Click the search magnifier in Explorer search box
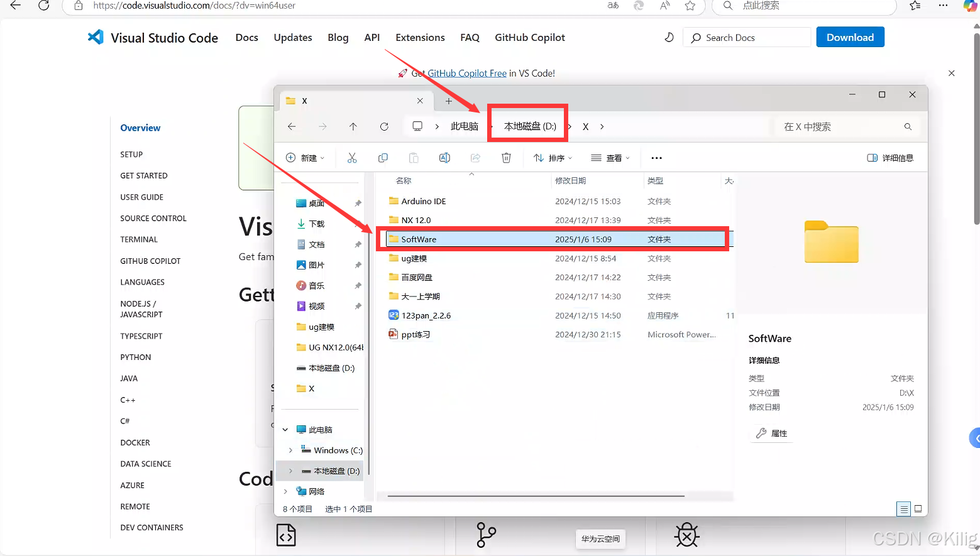 coord(908,126)
